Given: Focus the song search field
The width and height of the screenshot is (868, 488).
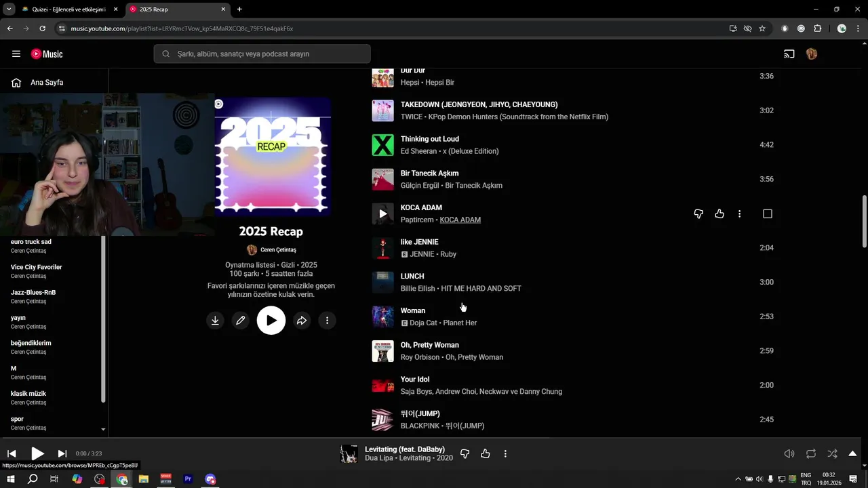Looking at the screenshot, I should (262, 54).
